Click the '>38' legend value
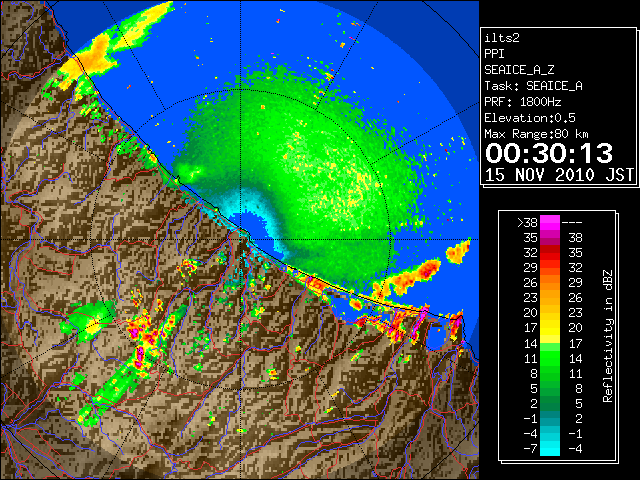The height and width of the screenshot is (480, 640). pos(527,223)
